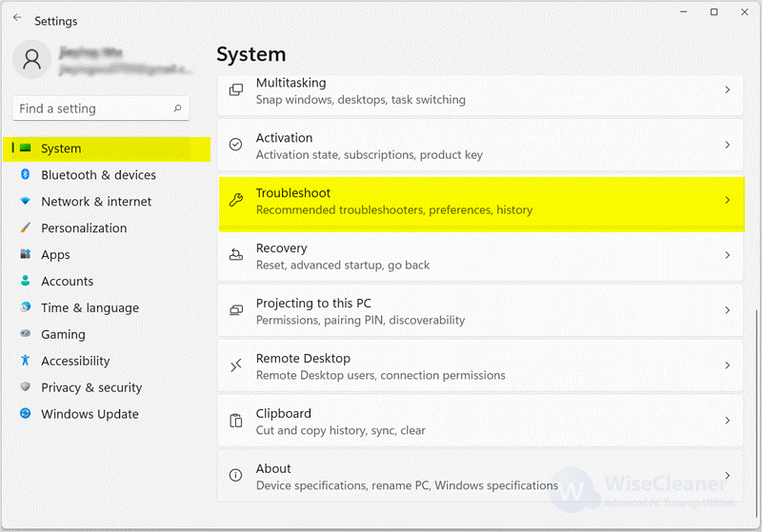Image resolution: width=762 pixels, height=532 pixels.
Task: Open the About title
Action: (x=273, y=468)
